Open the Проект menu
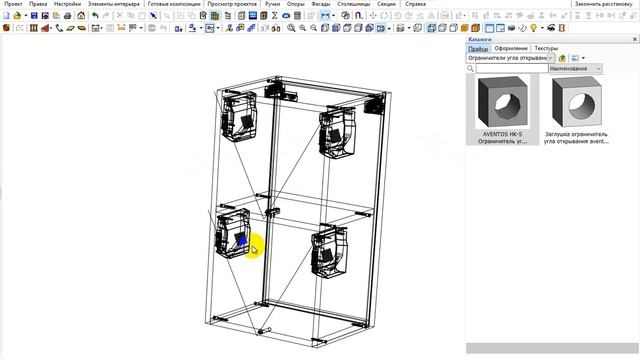 pos(13,4)
